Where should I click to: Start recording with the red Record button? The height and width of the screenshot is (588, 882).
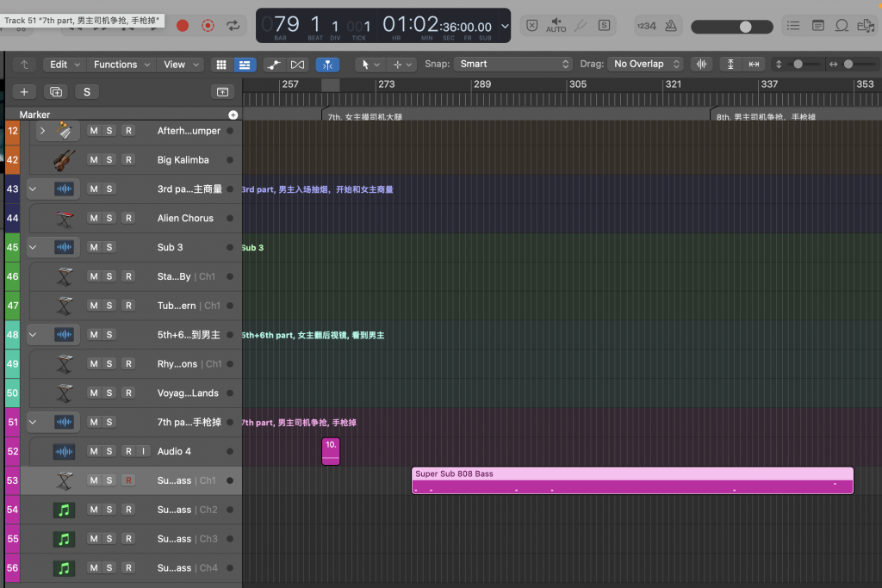pyautogui.click(x=183, y=25)
